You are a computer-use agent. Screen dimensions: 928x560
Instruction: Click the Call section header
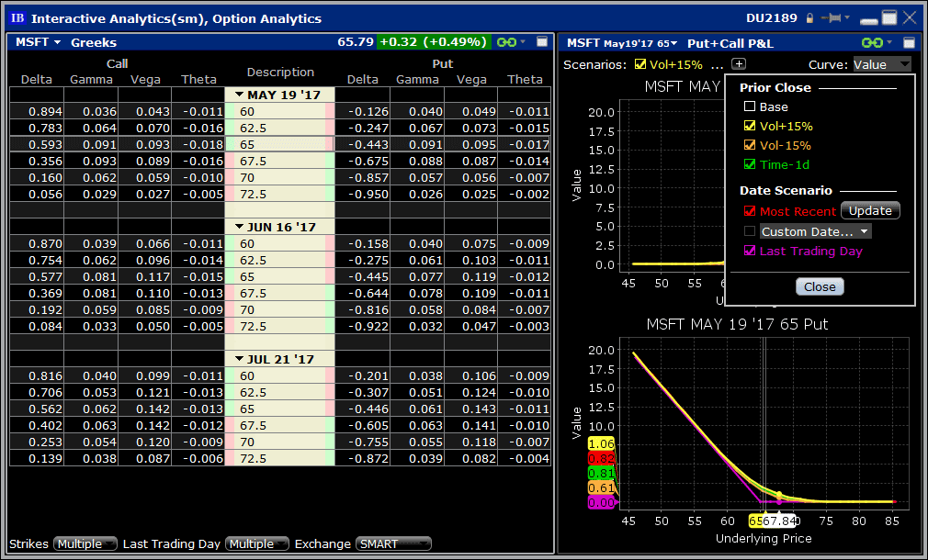click(118, 63)
